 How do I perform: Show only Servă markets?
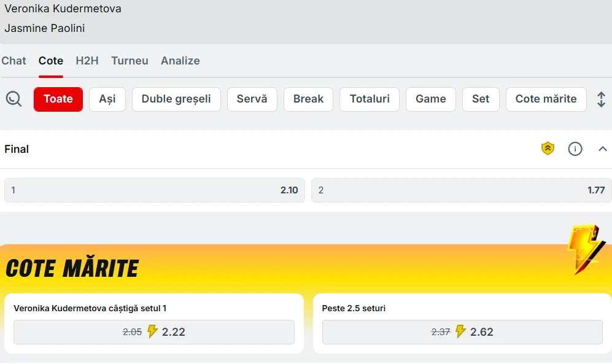tap(252, 99)
